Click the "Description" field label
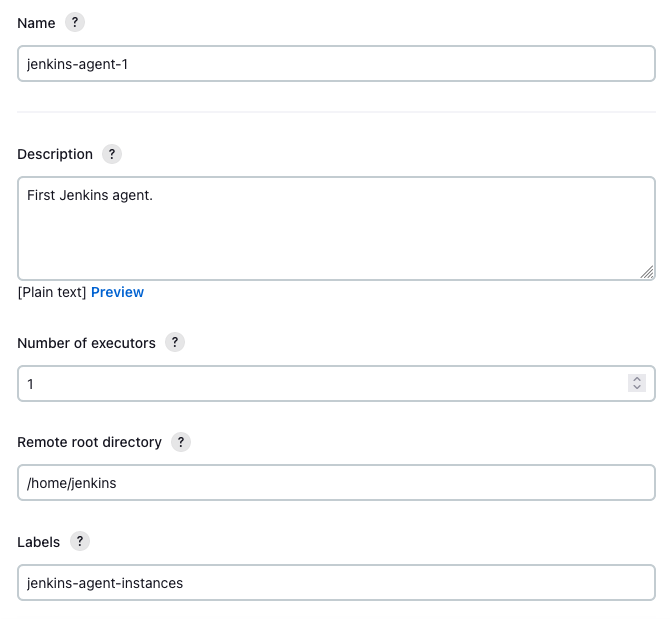The image size is (670, 619). tap(55, 154)
